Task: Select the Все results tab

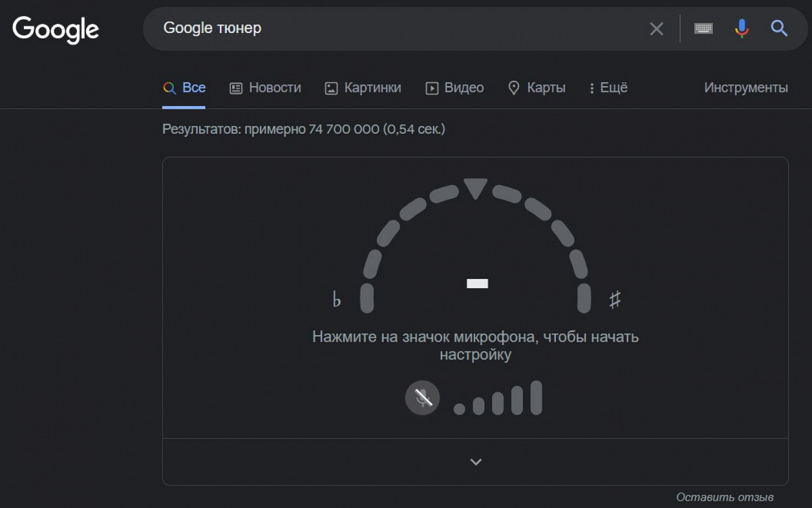Action: 184,88
